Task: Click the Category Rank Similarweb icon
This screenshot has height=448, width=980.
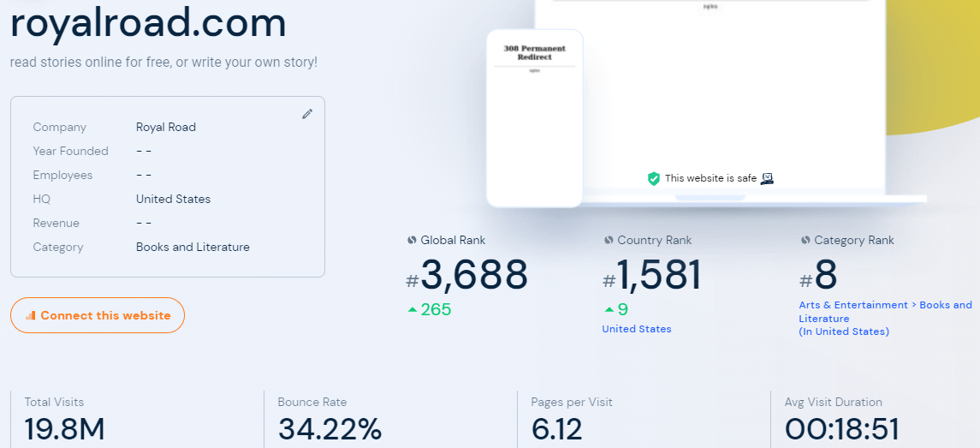Action: tap(805, 240)
